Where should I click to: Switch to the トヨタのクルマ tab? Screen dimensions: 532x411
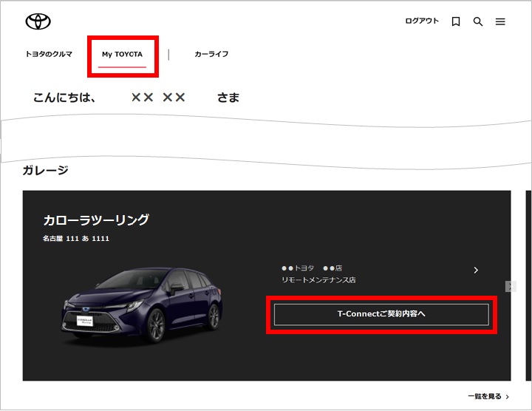point(49,54)
